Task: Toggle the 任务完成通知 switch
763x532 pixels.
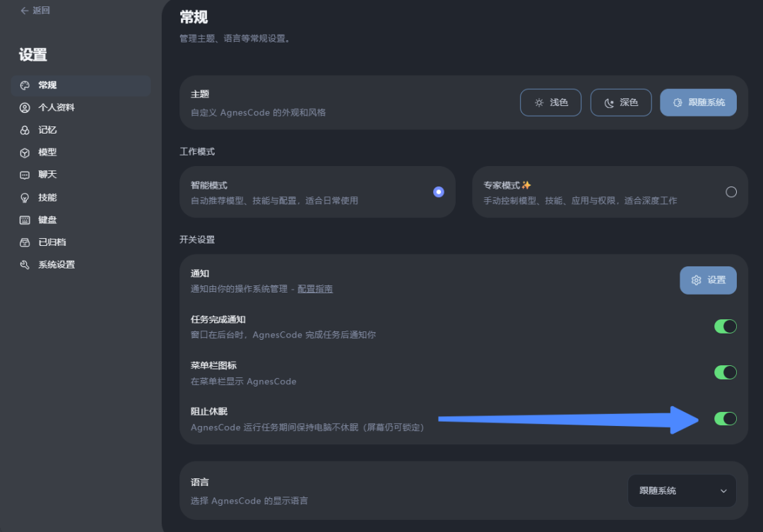Action: pyautogui.click(x=725, y=326)
